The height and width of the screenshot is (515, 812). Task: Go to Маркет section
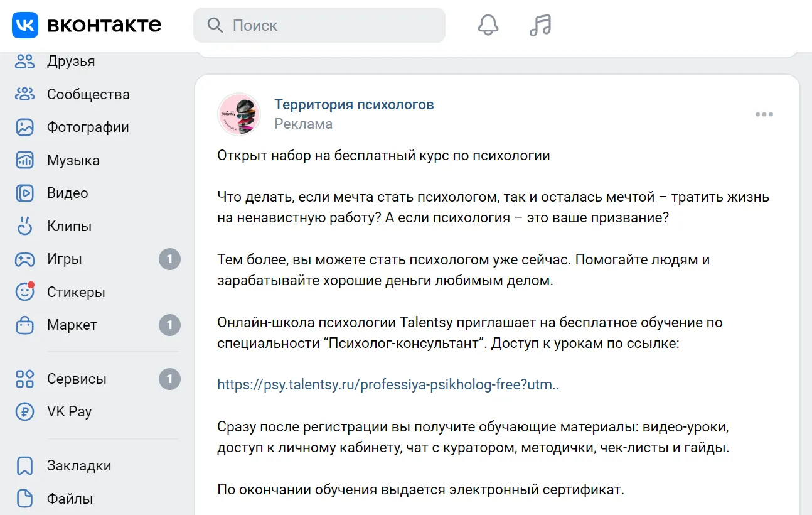pos(72,325)
